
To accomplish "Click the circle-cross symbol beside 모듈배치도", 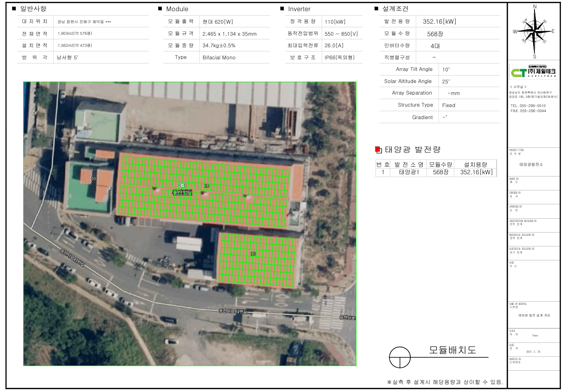I will tap(400, 358).
